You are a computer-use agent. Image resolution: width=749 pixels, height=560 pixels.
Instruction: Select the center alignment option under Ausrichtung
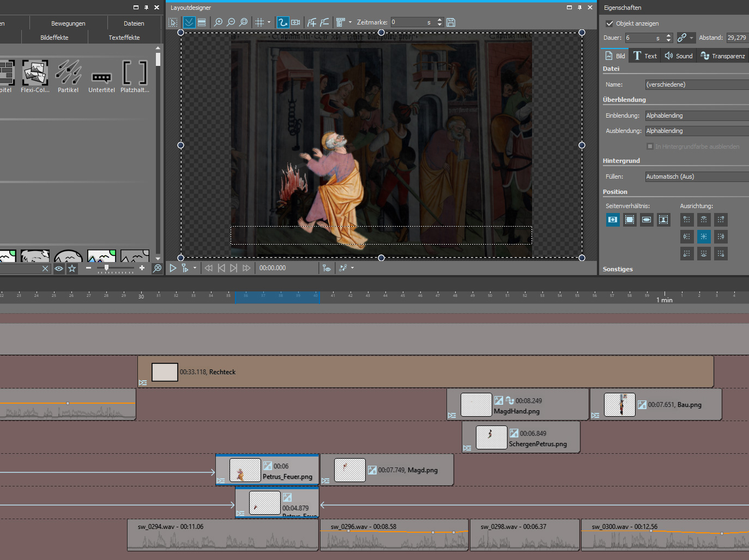click(x=704, y=236)
